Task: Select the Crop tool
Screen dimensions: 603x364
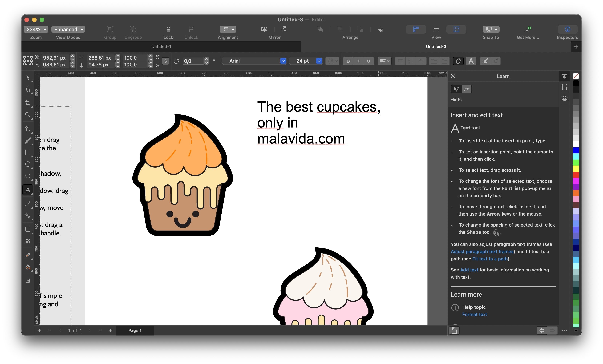Action: tap(28, 103)
